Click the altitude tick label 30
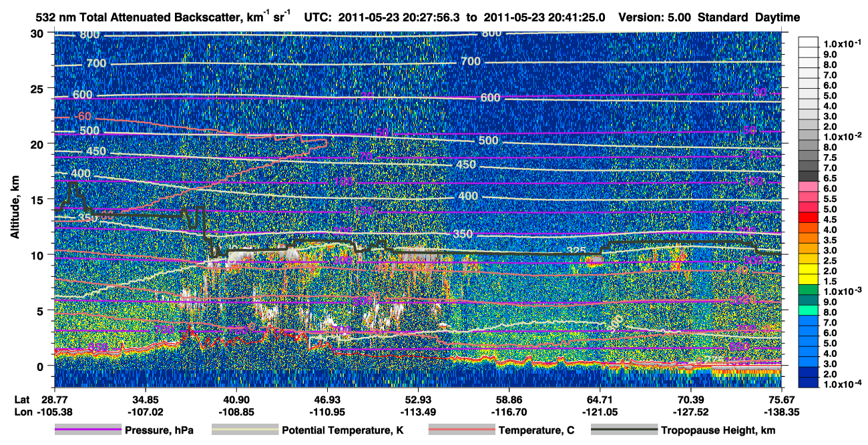 coord(38,33)
